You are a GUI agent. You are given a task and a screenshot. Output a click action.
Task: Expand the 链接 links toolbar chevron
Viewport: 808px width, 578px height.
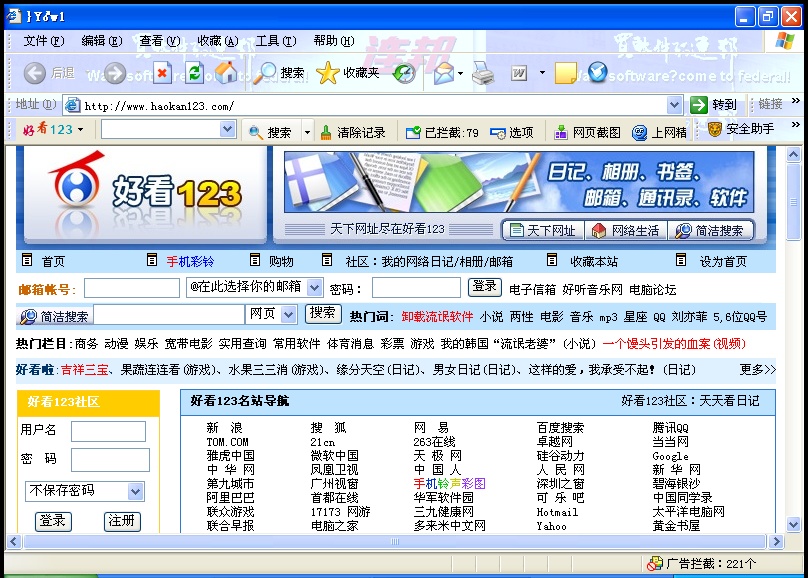pos(796,100)
